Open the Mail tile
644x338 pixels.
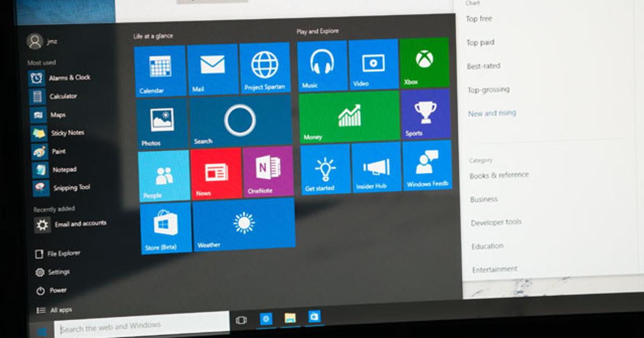pyautogui.click(x=212, y=70)
